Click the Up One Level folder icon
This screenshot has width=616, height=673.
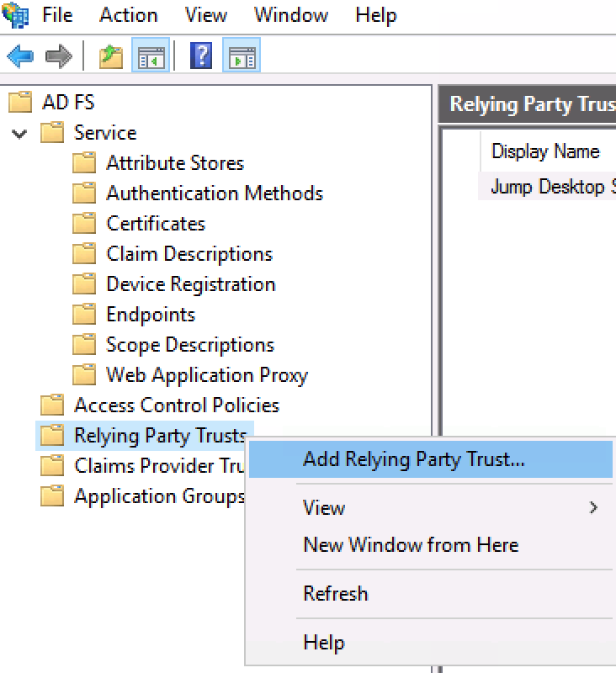tap(111, 56)
